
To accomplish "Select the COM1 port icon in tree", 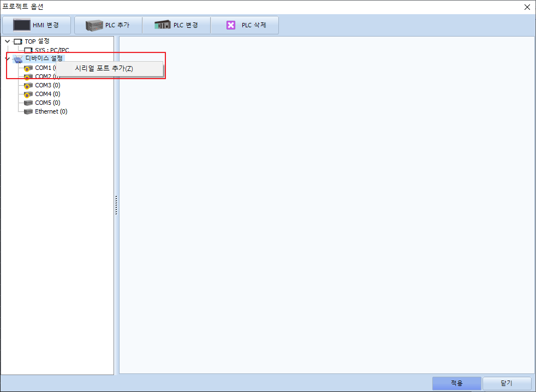I will click(28, 68).
